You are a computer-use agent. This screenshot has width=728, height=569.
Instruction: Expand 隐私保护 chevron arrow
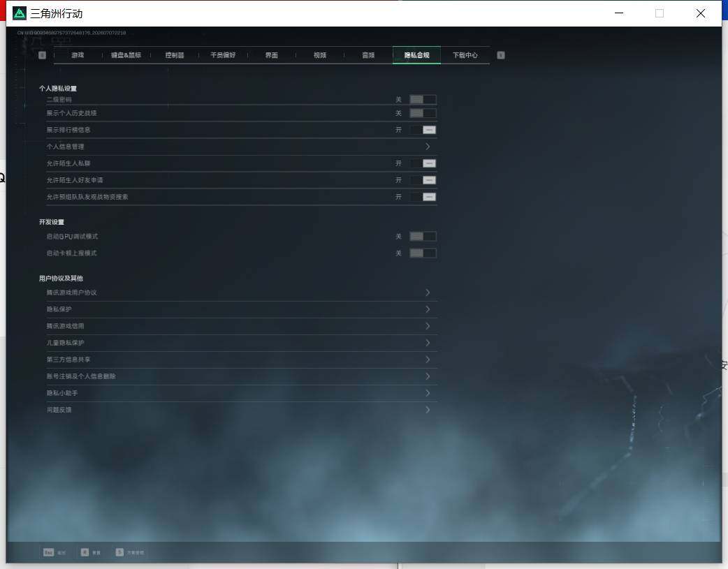[428, 309]
